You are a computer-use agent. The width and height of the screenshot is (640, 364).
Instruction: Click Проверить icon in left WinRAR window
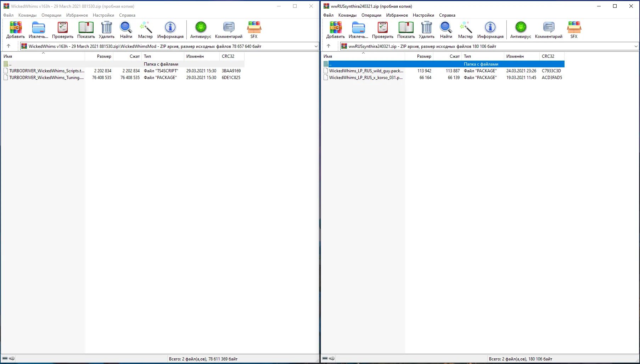[x=63, y=30]
